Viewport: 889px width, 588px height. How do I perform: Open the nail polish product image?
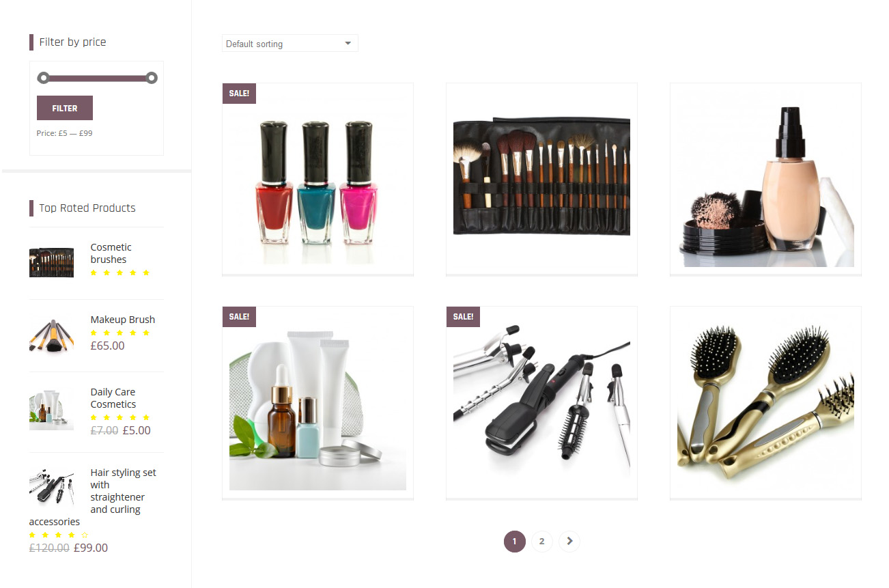(x=317, y=178)
